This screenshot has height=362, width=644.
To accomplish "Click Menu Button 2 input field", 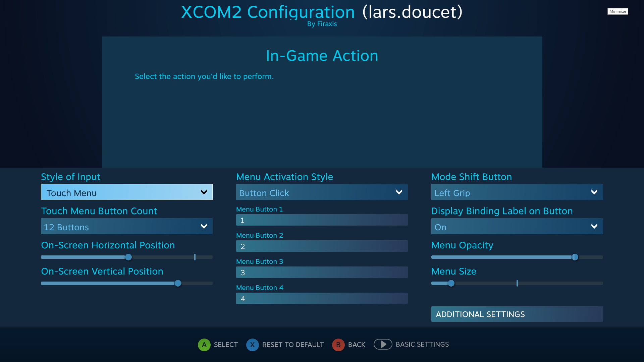I will coord(322,246).
